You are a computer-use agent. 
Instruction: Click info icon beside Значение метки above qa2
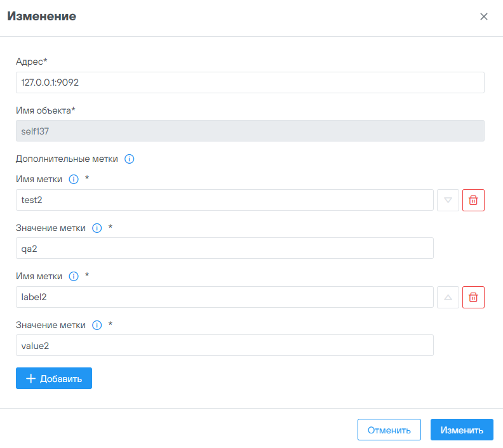click(97, 228)
